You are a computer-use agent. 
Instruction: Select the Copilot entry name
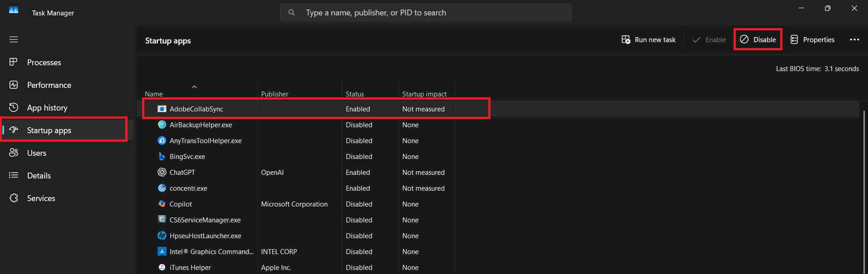point(181,204)
